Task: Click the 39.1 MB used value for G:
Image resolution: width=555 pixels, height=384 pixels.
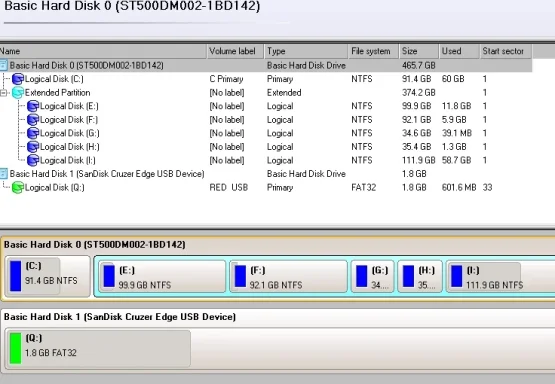Action: 457,133
